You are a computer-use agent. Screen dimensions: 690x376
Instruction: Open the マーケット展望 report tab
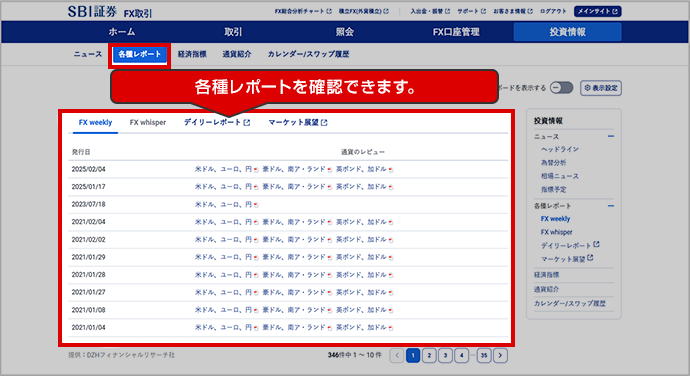(x=298, y=122)
